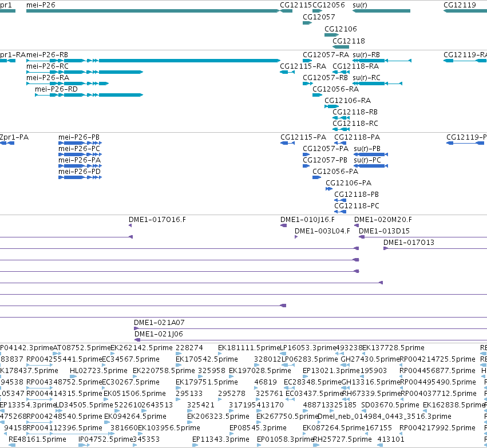This screenshot has height=448, width=487.
Task: Select EST EK181111.5prime
Action: 220,354
